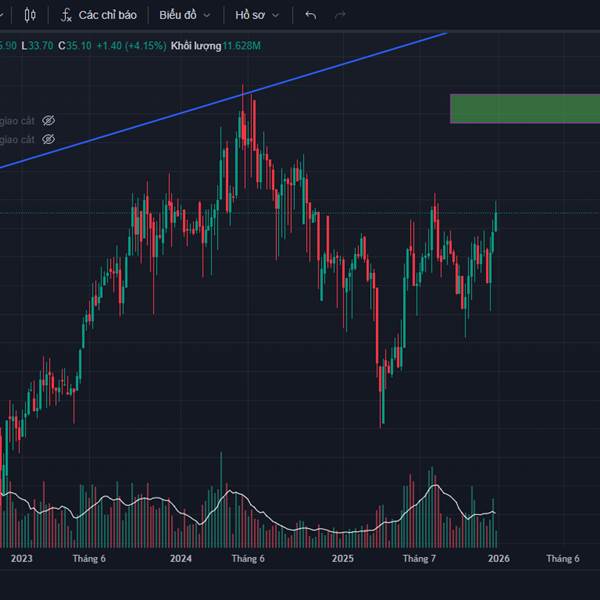This screenshot has height=600, width=600.
Task: Click the change value +1.40 (+4.15%)
Action: 131,46
